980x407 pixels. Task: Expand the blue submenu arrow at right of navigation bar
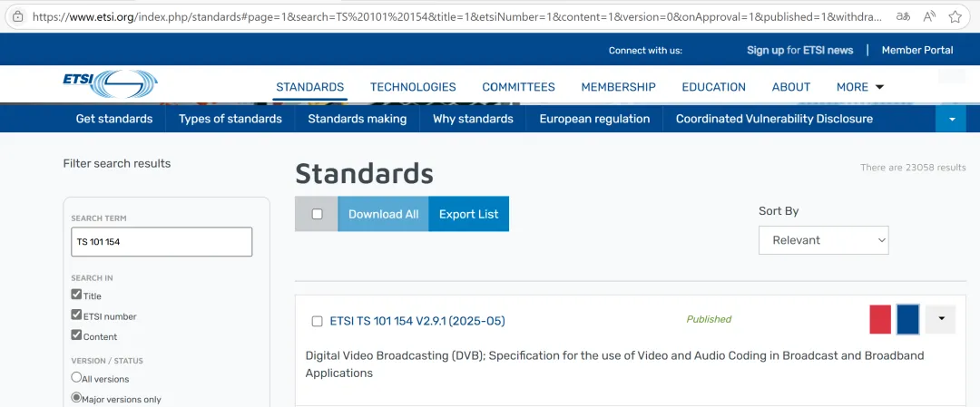[x=951, y=119]
